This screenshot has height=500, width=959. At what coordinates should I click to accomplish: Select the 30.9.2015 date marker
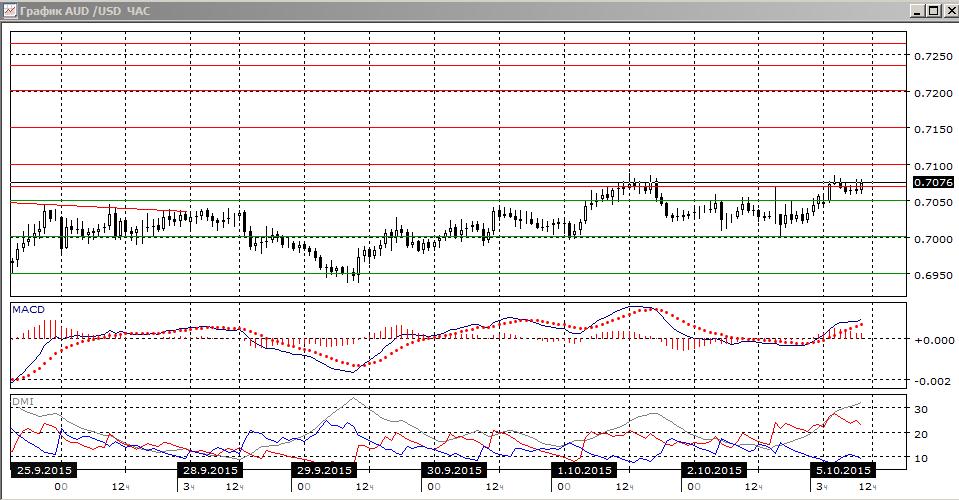454,470
